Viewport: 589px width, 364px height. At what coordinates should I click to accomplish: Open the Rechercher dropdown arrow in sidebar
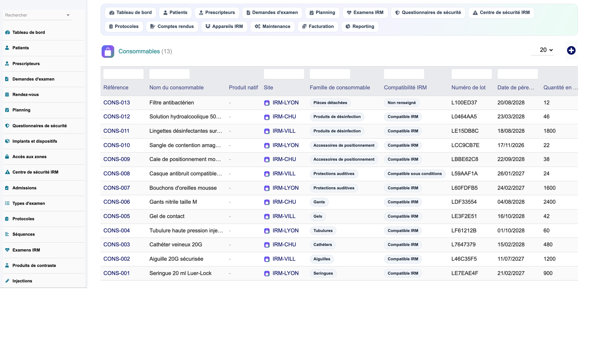pos(68,15)
